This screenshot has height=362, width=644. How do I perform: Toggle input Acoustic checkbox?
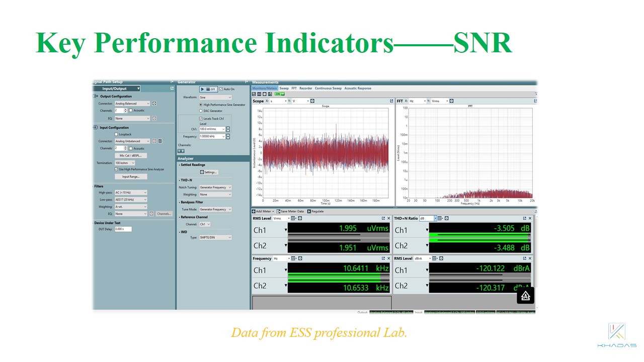click(131, 148)
